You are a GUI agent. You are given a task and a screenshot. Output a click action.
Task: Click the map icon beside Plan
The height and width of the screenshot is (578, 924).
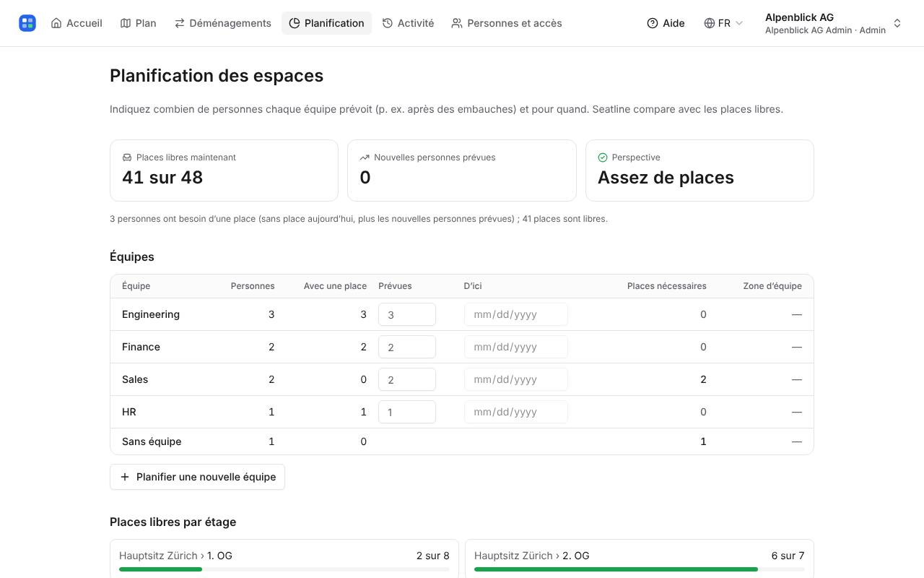tap(126, 23)
